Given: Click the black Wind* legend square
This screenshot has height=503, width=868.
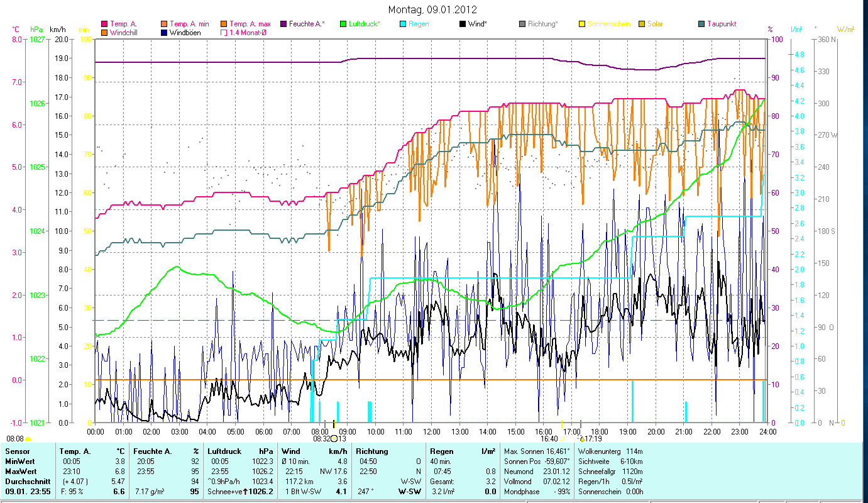Looking at the screenshot, I should click(463, 25).
